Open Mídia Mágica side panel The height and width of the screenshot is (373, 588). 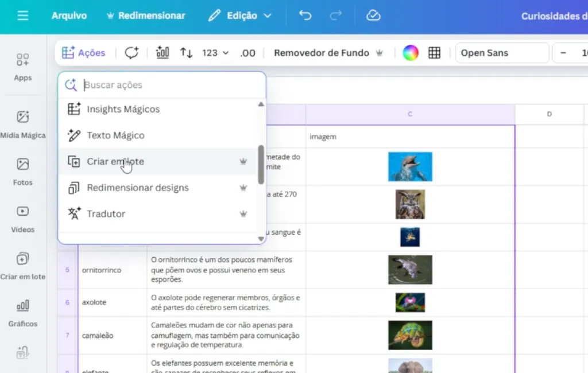23,124
